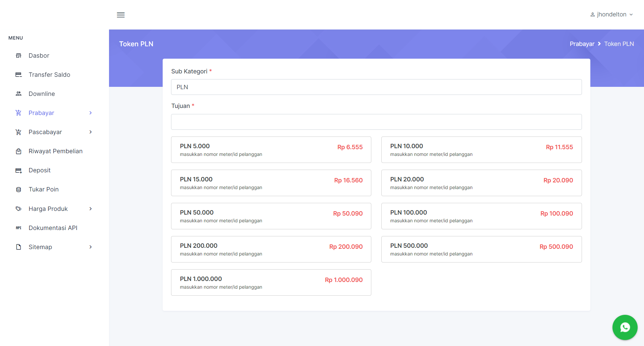Open the hamburger sidebar toggle
This screenshot has width=644, height=346.
pyautogui.click(x=121, y=15)
